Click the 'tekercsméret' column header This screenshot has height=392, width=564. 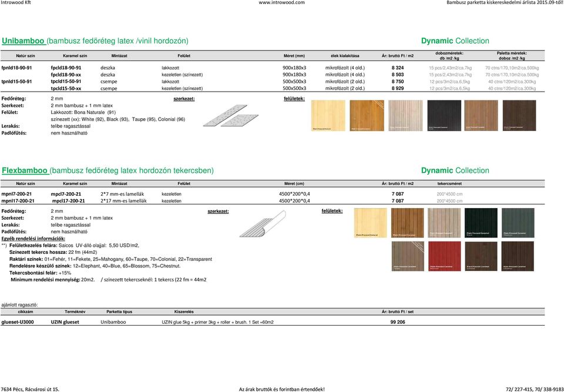(449, 183)
